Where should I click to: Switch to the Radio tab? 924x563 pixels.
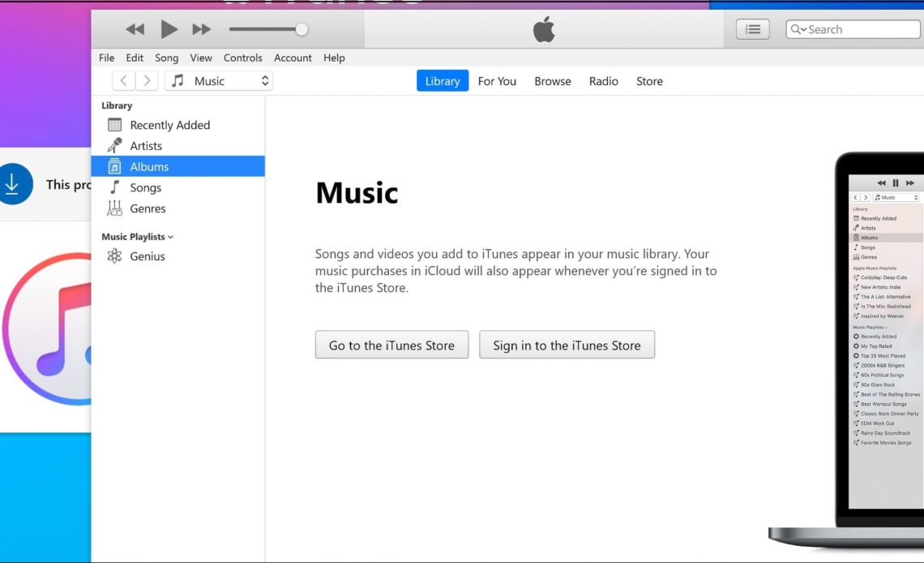tap(603, 81)
